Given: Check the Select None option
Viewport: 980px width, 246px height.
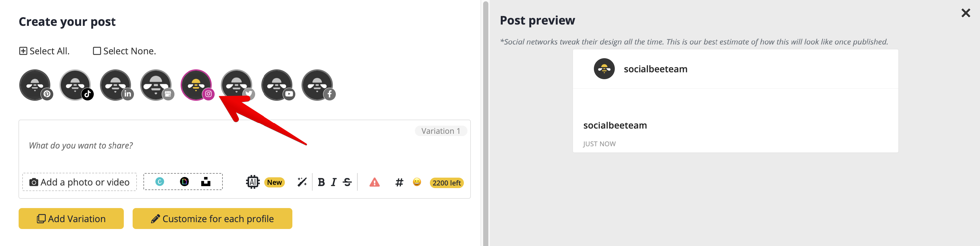Looking at the screenshot, I should [x=124, y=51].
